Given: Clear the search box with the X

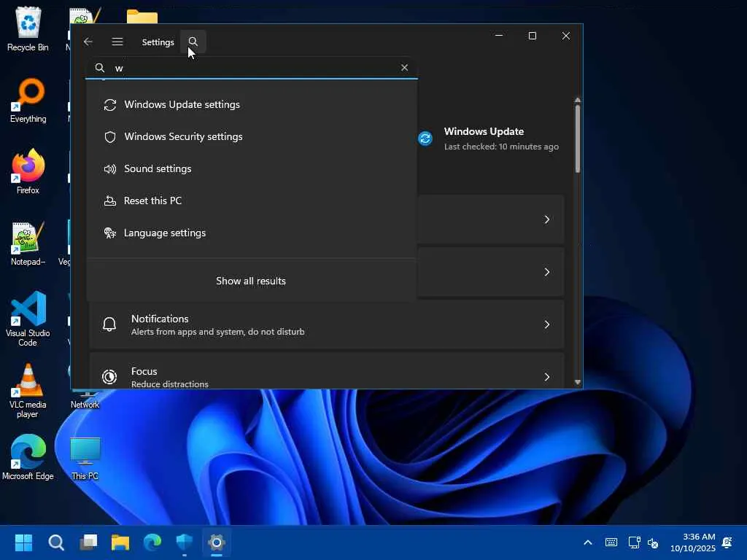Looking at the screenshot, I should [x=404, y=68].
